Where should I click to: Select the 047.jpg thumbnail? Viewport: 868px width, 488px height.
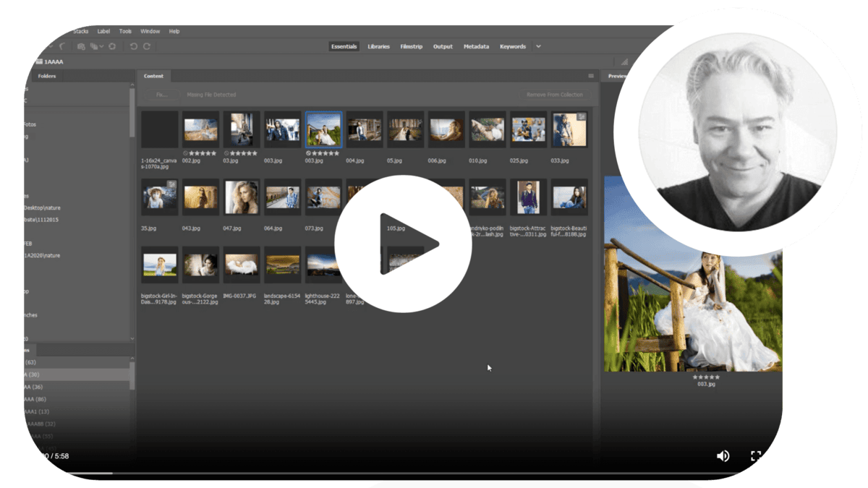click(242, 197)
